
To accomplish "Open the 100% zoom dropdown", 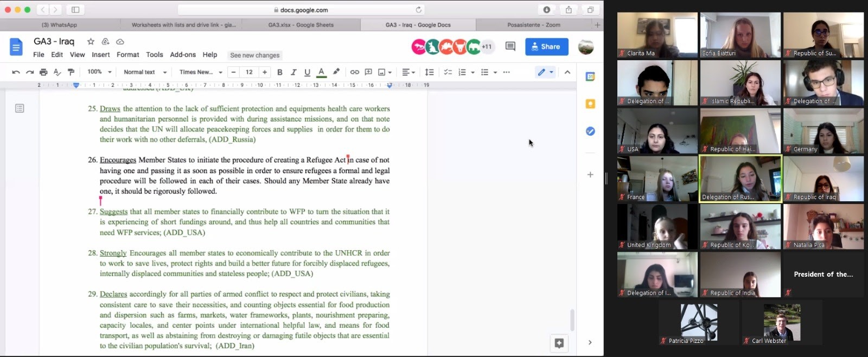I will tap(99, 72).
